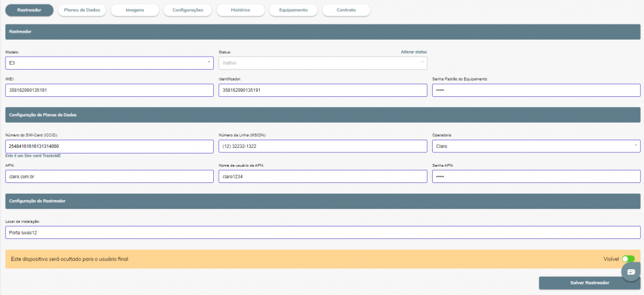Open the Imagens tab

135,10
